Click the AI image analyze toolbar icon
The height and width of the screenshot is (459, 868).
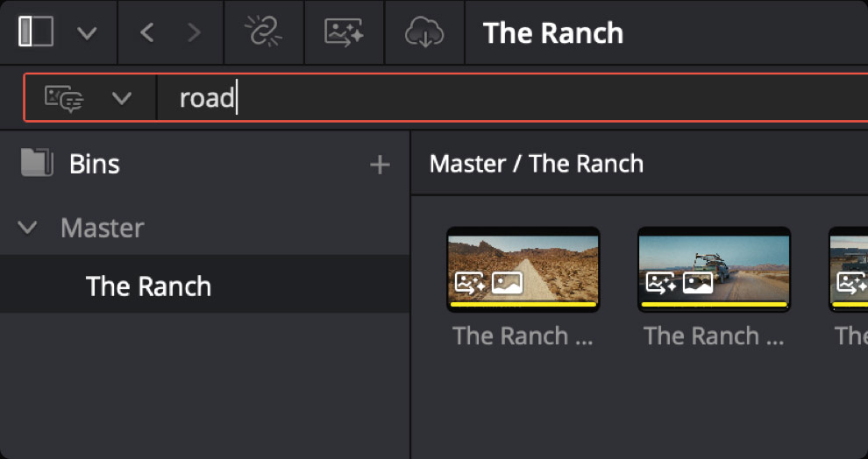[344, 32]
